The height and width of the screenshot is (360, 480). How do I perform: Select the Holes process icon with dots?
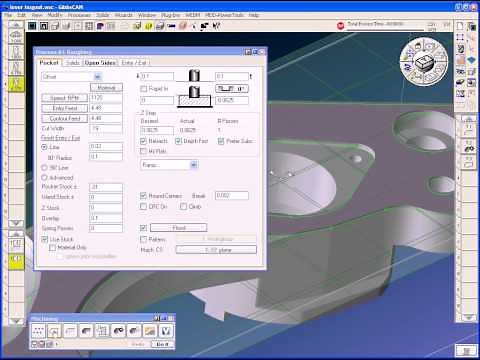click(38, 331)
